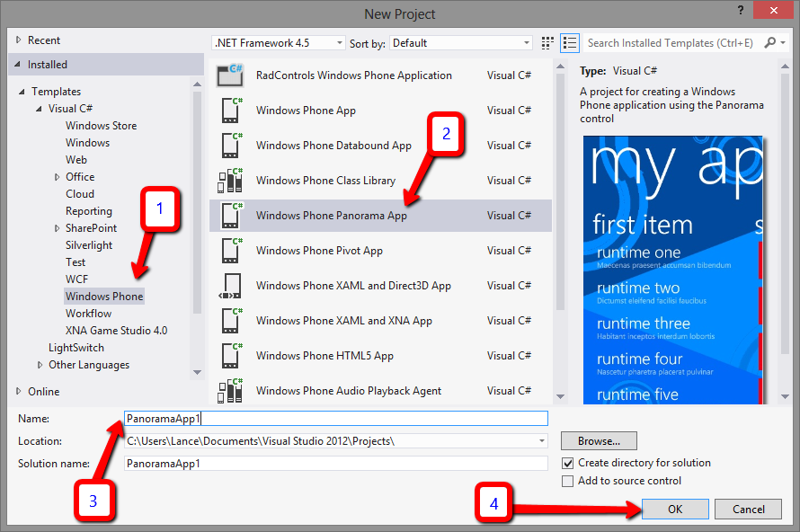
Task: Click the search magnifier icon
Action: coord(770,43)
